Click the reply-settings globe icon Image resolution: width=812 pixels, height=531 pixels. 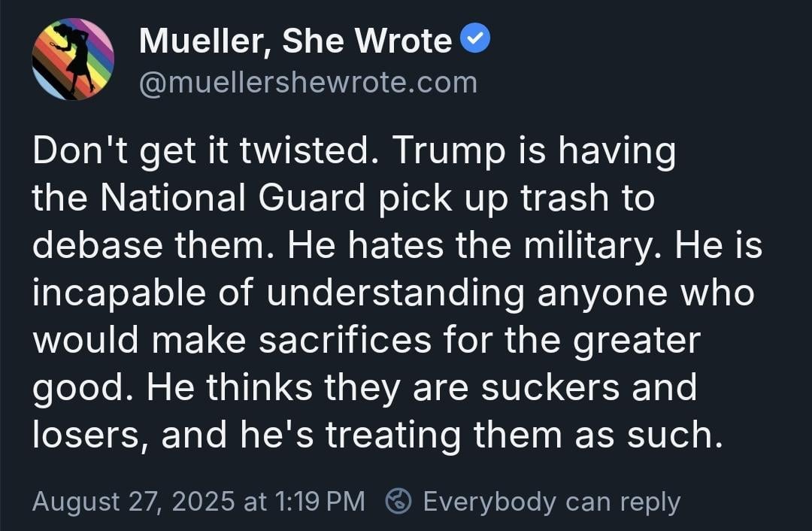coord(398,501)
